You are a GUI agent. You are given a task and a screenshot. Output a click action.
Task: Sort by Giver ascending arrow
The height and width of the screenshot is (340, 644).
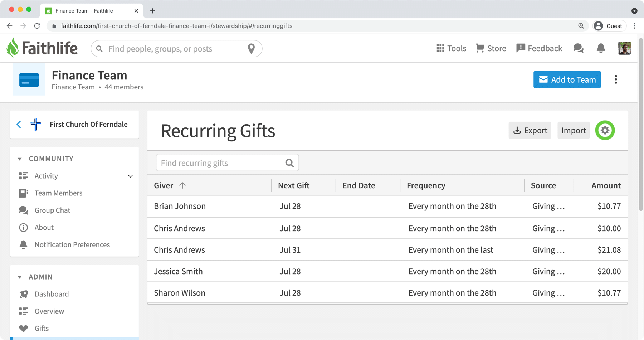182,185
